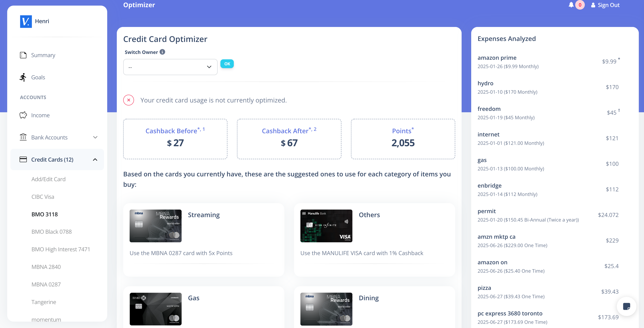Open the BMO 3118 card page

click(44, 214)
